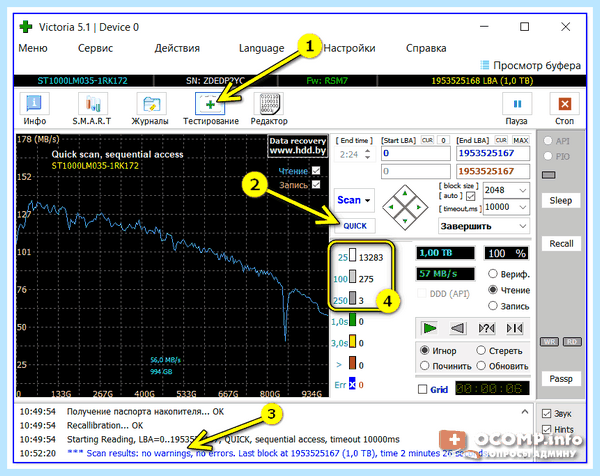Click the yellow 3,0s block swatch
The image size is (600, 476).
[x=352, y=341]
